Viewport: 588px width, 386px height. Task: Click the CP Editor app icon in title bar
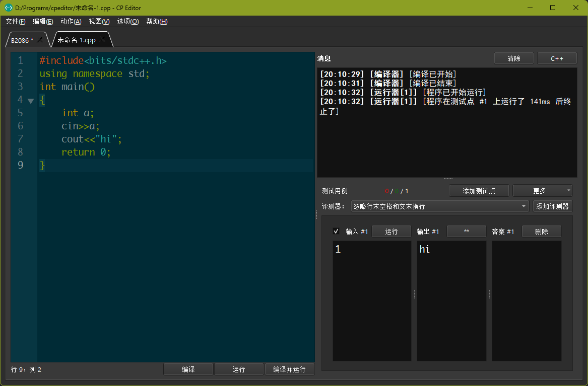tap(8, 8)
